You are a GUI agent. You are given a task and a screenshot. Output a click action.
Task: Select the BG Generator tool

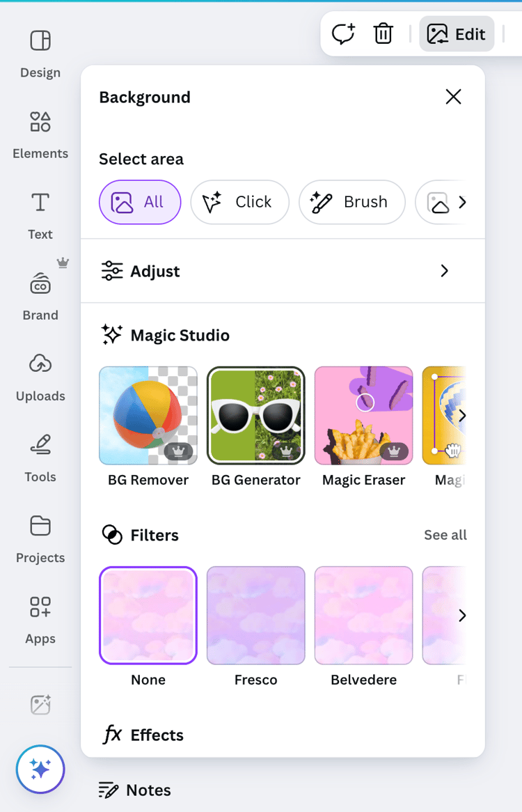(255, 416)
